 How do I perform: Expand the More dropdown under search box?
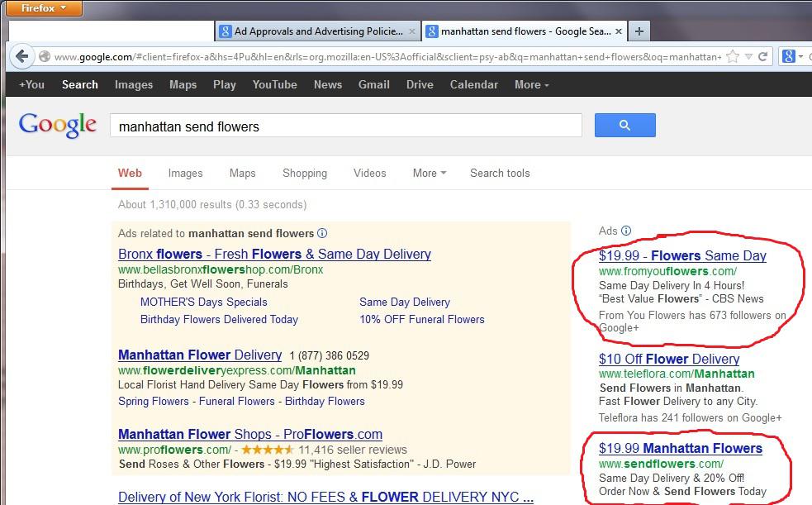point(430,174)
